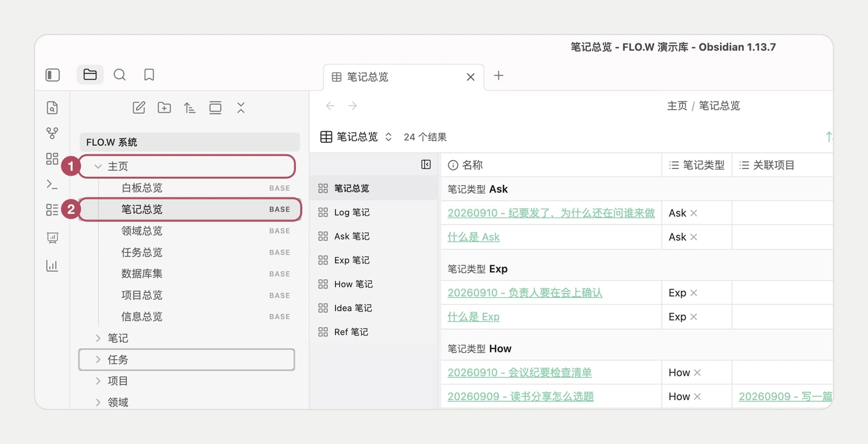Open link 20260910 - 会议纪要检查清单

tap(520, 373)
